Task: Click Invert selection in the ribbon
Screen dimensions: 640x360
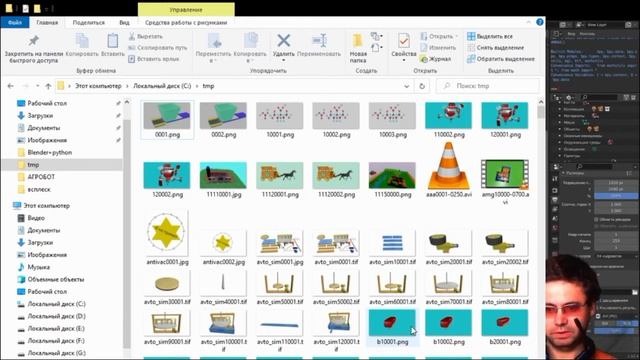Action: point(501,59)
